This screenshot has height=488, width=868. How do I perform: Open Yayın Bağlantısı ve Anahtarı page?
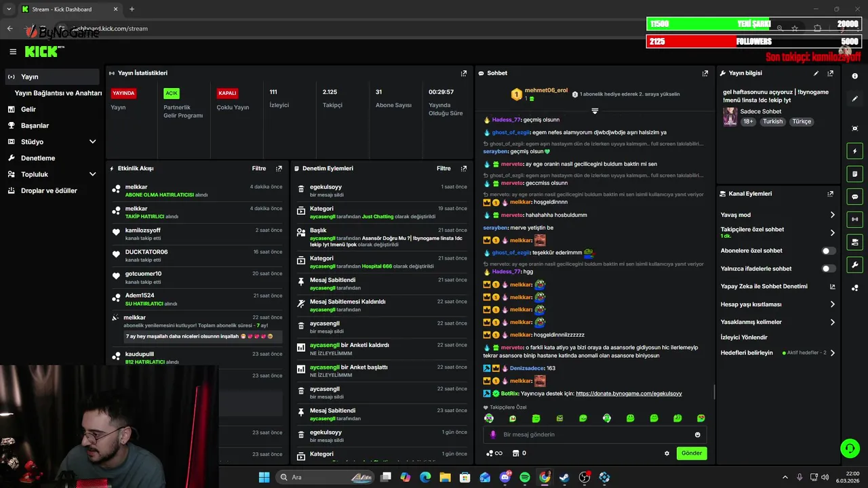pyautogui.click(x=58, y=93)
